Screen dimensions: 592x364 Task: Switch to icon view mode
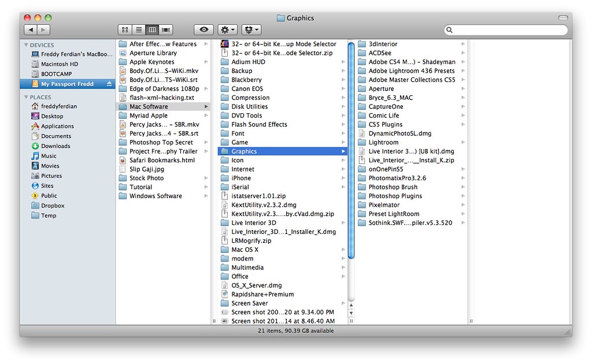(x=125, y=30)
